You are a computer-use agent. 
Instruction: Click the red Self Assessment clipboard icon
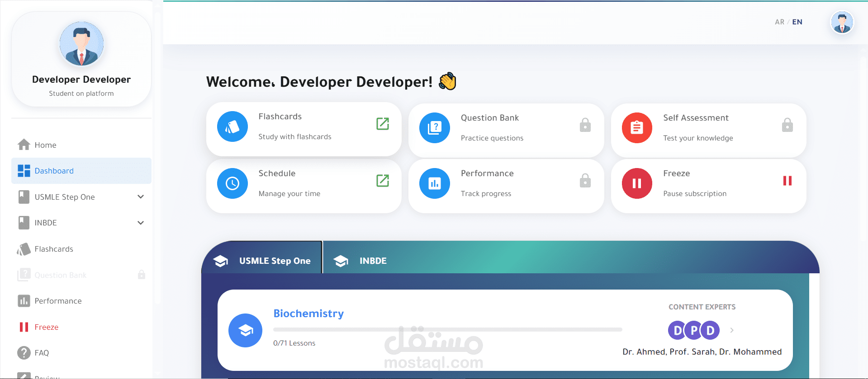click(637, 128)
